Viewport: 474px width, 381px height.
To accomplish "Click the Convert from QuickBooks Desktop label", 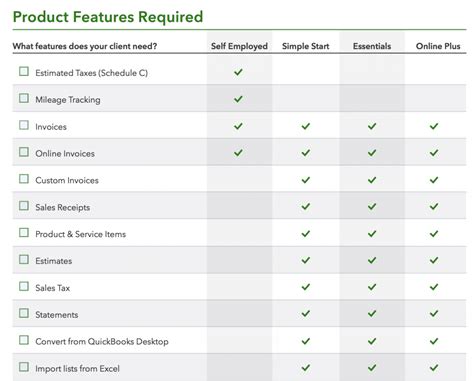I will pos(102,342).
